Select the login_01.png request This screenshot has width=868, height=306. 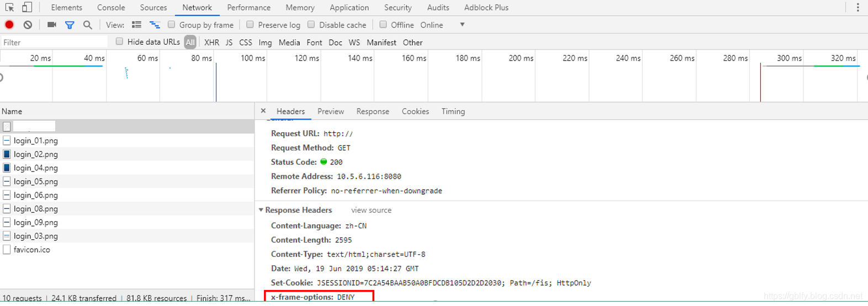[127, 141]
